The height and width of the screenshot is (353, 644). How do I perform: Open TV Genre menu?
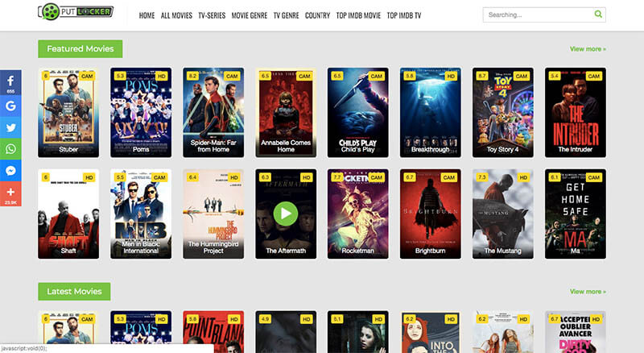(x=287, y=15)
